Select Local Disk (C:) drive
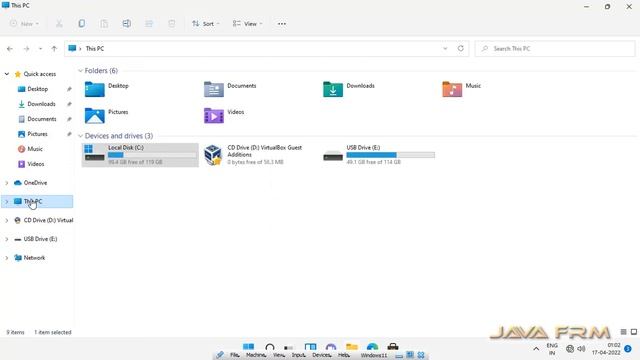This screenshot has width=640, height=360. (x=140, y=155)
